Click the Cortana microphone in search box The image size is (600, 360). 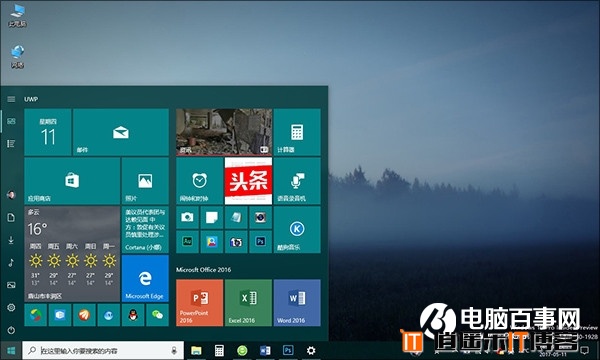[x=174, y=350]
